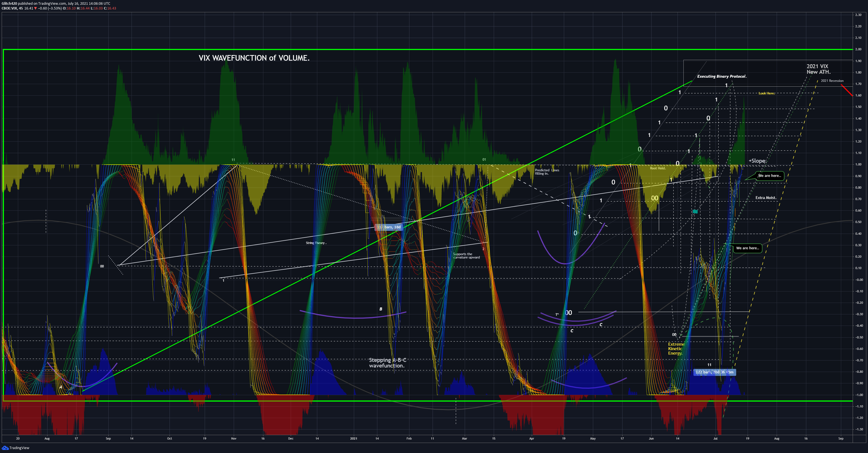Viewport: 868px width, 453px height.
Task: Click the '1.00' value on price axis
Action: (x=858, y=165)
